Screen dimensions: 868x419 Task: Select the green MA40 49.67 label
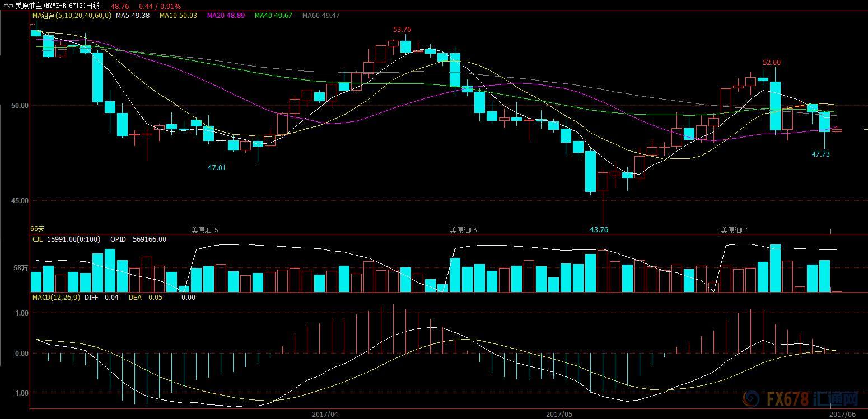273,16
